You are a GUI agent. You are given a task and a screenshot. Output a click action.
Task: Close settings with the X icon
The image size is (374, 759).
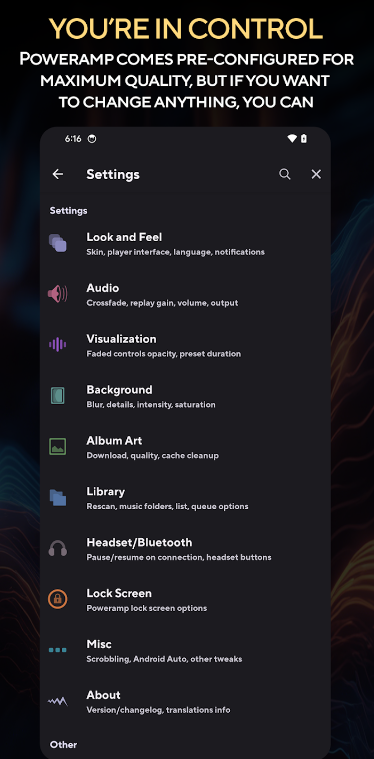click(316, 174)
